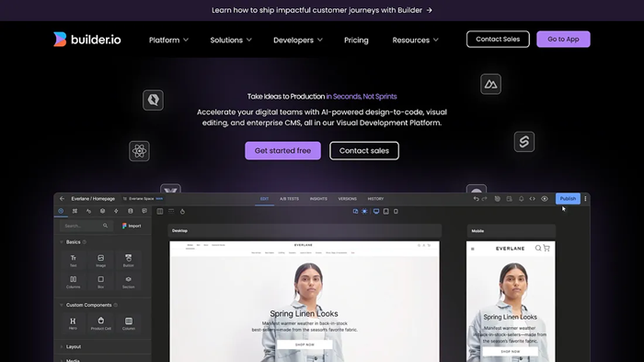Open the Developers dropdown
Image resolution: width=644 pixels, height=362 pixels.
tap(298, 40)
